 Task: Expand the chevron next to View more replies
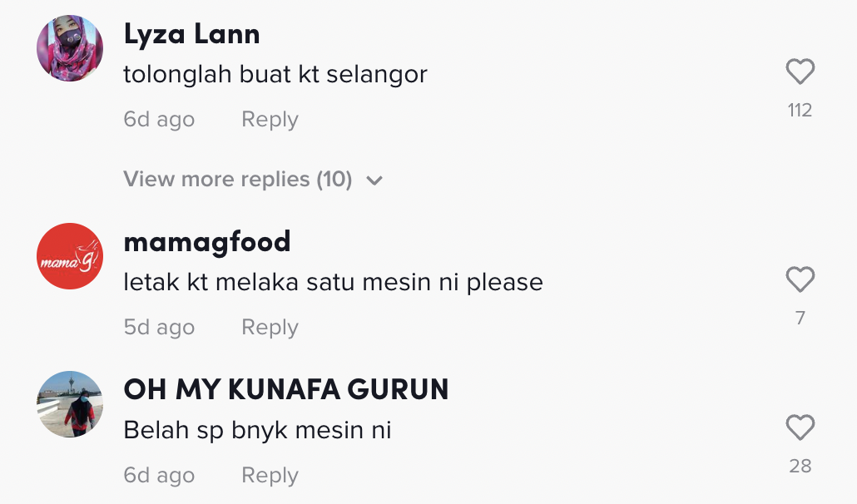[374, 180]
